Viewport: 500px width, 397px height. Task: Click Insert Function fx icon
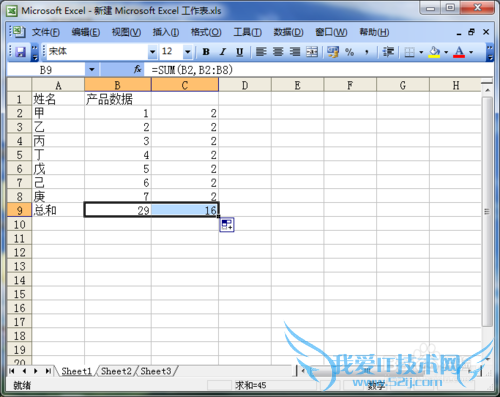[137, 70]
